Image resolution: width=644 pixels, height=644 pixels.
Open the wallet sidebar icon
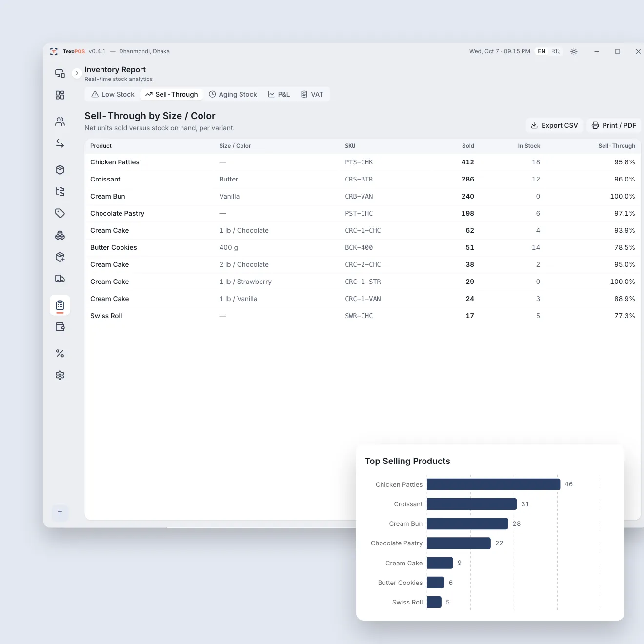click(60, 327)
